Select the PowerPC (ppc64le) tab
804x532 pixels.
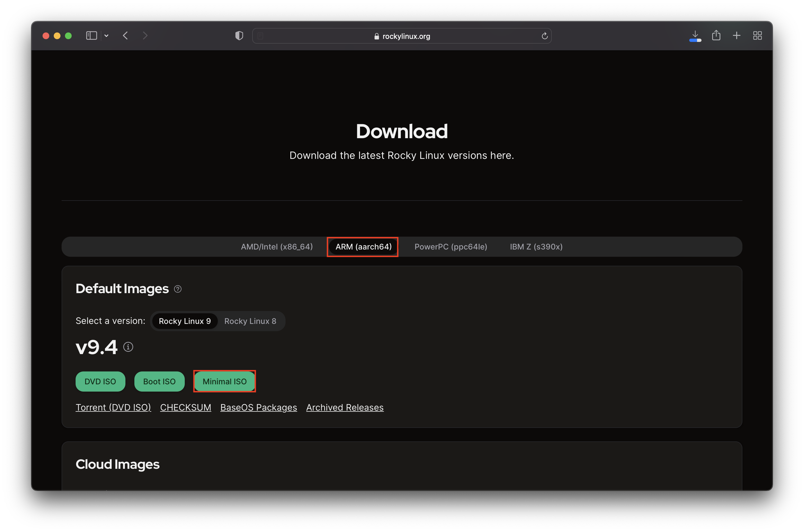click(x=450, y=247)
